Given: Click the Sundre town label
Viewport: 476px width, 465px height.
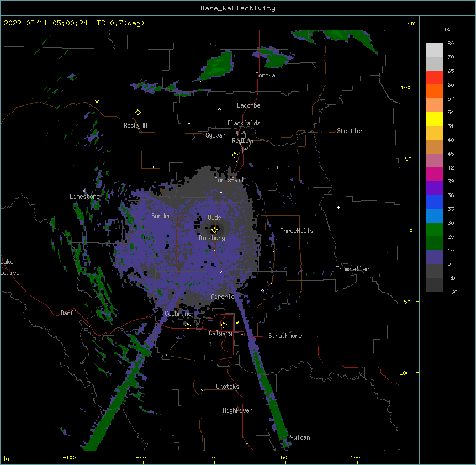Looking at the screenshot, I should pyautogui.click(x=161, y=216).
